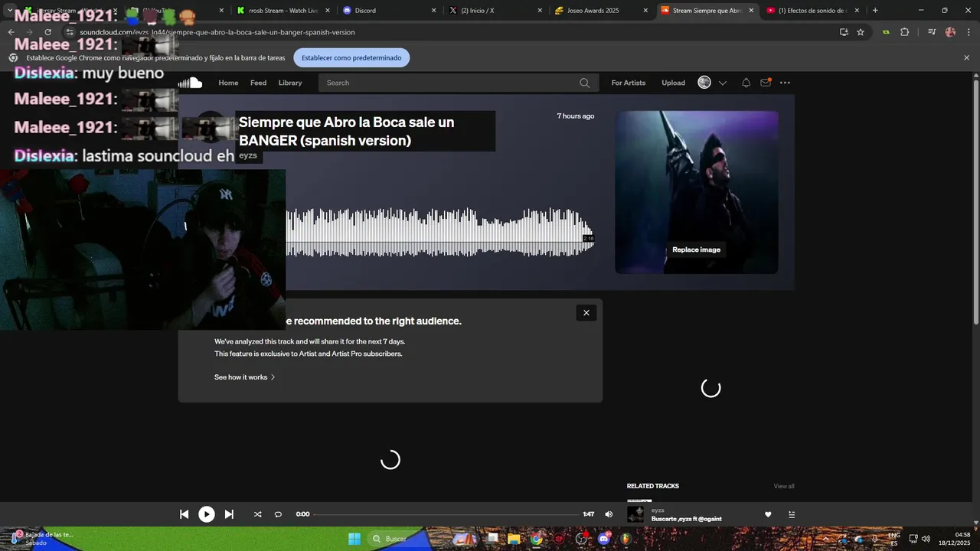Show hidden system tray icons

point(825,539)
